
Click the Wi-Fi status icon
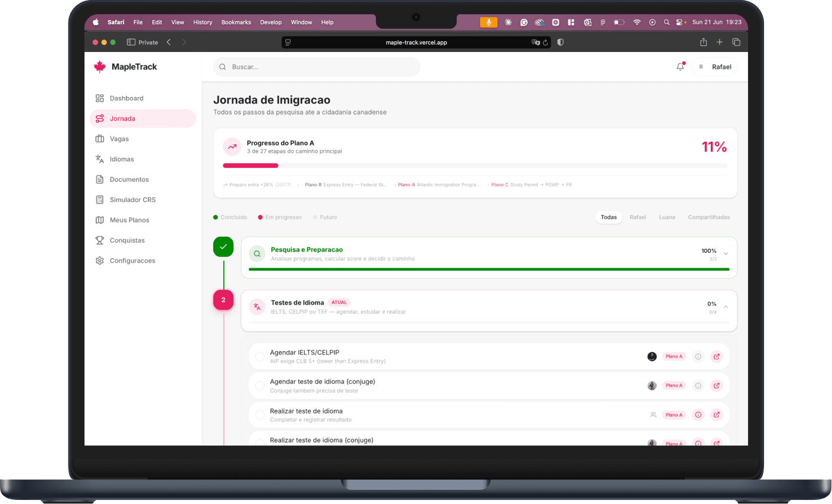[x=637, y=22]
